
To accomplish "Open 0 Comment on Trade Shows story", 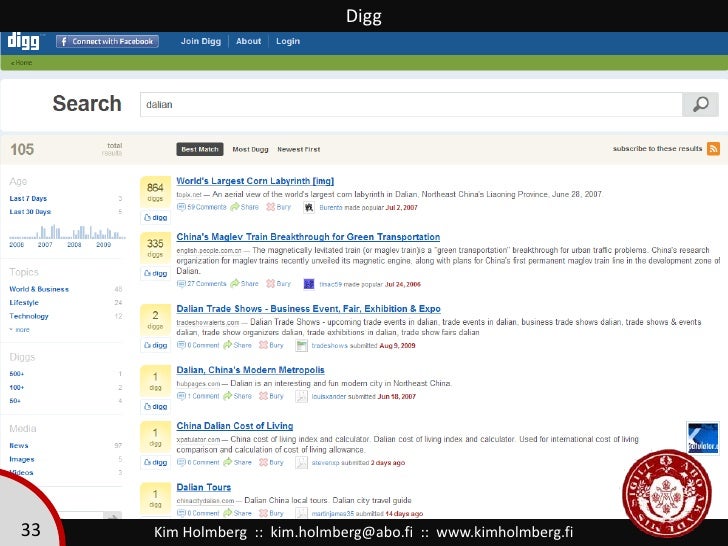I will (x=198, y=345).
